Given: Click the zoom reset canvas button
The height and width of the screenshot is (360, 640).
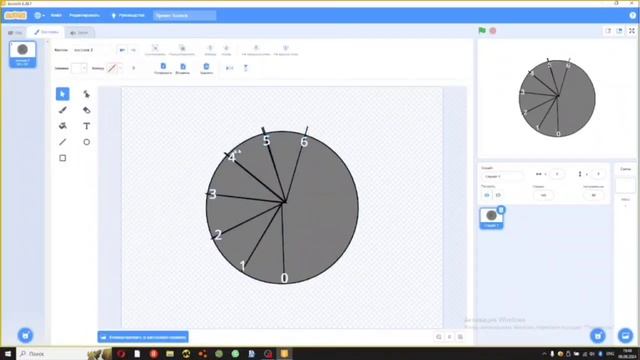Looking at the screenshot, I should click(x=449, y=337).
